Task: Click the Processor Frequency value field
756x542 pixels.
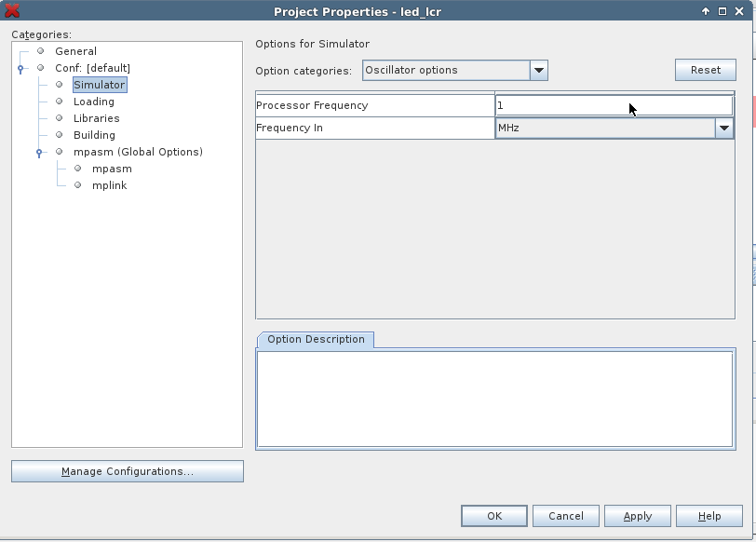Action: click(613, 105)
